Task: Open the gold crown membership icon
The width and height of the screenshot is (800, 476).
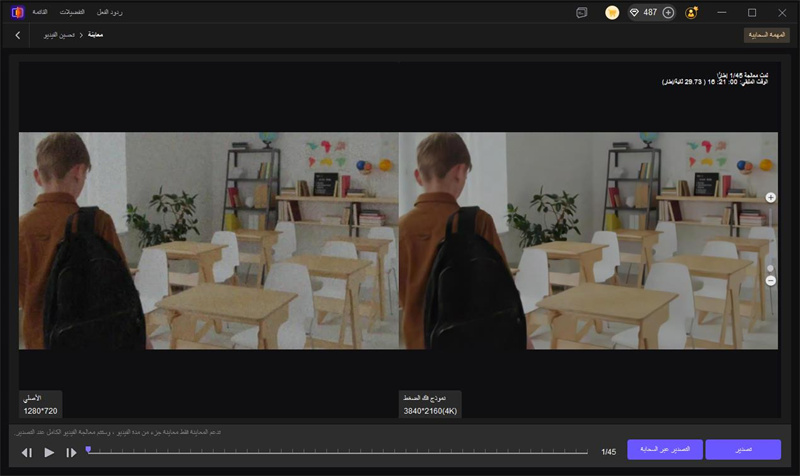Action: [x=612, y=13]
